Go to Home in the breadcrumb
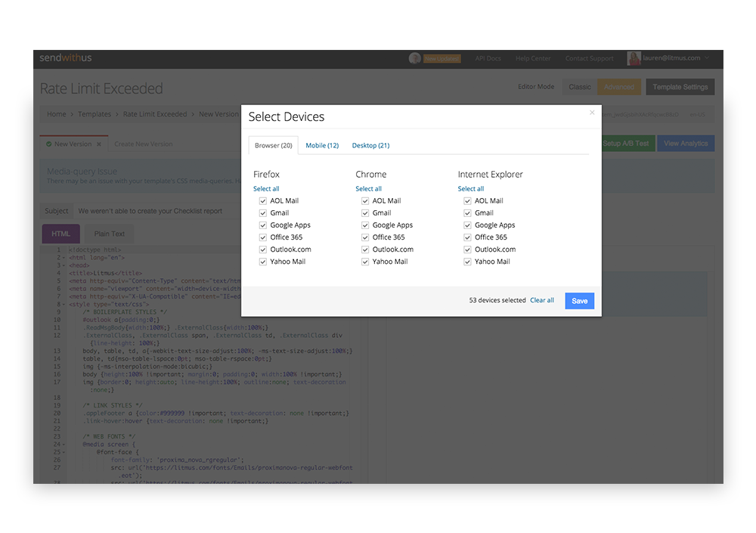The height and width of the screenshot is (533, 756). [x=57, y=114]
